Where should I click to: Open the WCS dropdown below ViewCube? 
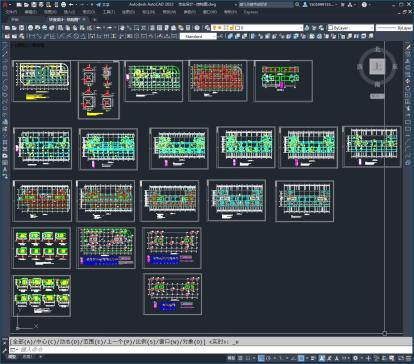(x=377, y=96)
